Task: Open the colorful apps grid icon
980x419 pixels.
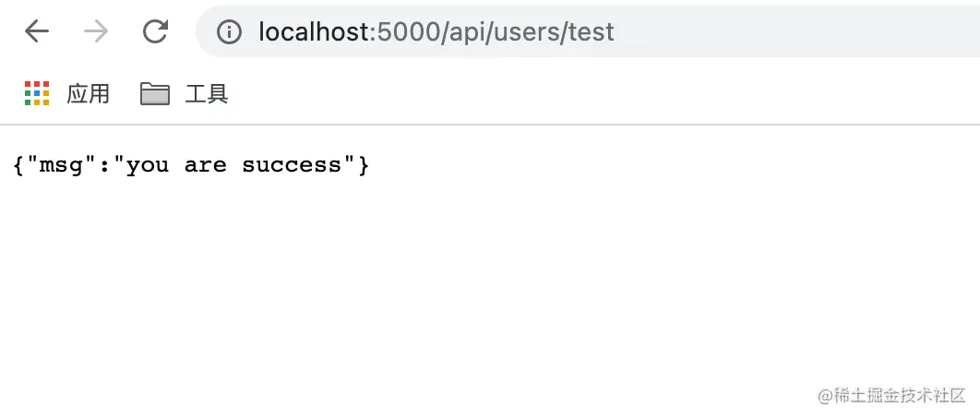Action: (x=37, y=93)
